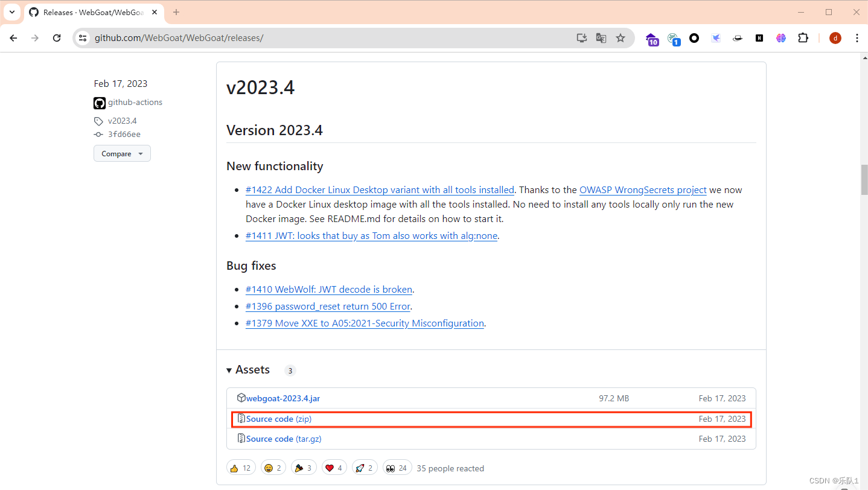Screen dimensions: 868x490
Task: Click the zip file icon beside Source code (zip)
Action: [241, 418]
